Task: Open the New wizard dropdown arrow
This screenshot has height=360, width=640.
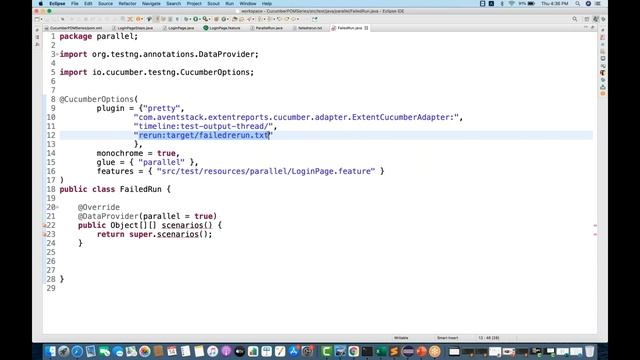Action: pos(41,19)
